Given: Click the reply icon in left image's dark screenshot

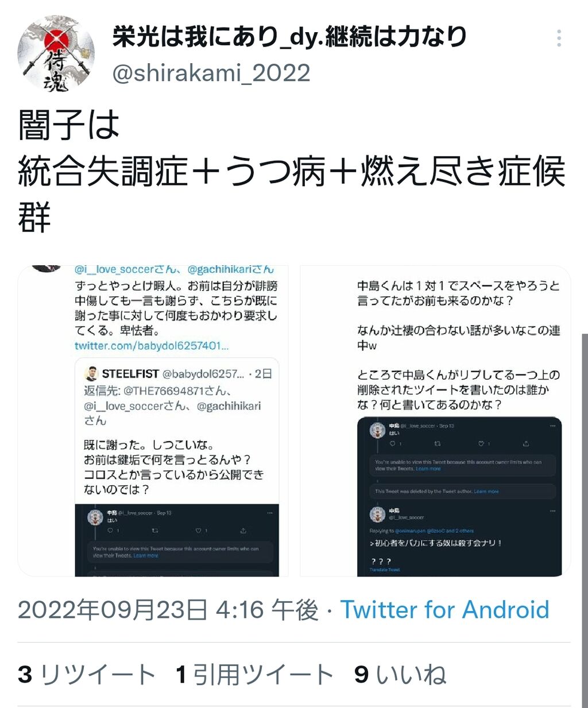Looking at the screenshot, I should pos(110,531).
